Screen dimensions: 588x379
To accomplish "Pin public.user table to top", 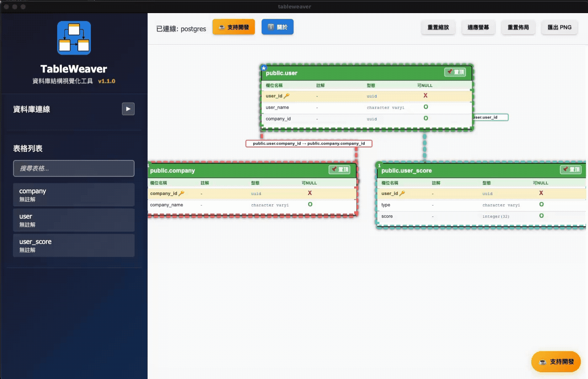I will pyautogui.click(x=455, y=72).
